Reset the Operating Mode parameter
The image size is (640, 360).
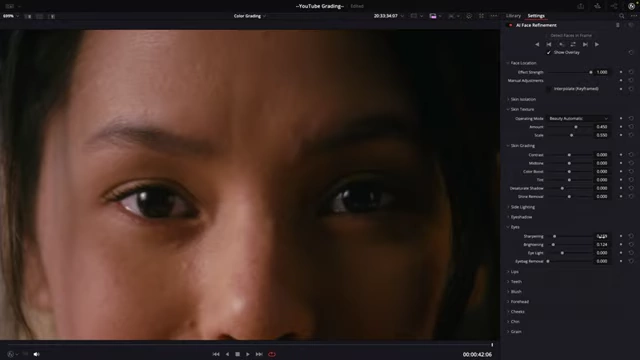[631, 118]
